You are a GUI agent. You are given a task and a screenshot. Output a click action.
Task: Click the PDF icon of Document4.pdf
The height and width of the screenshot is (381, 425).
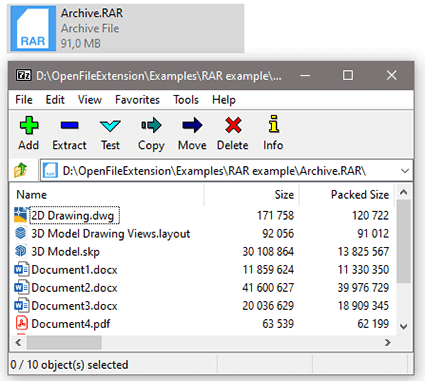coord(21,323)
